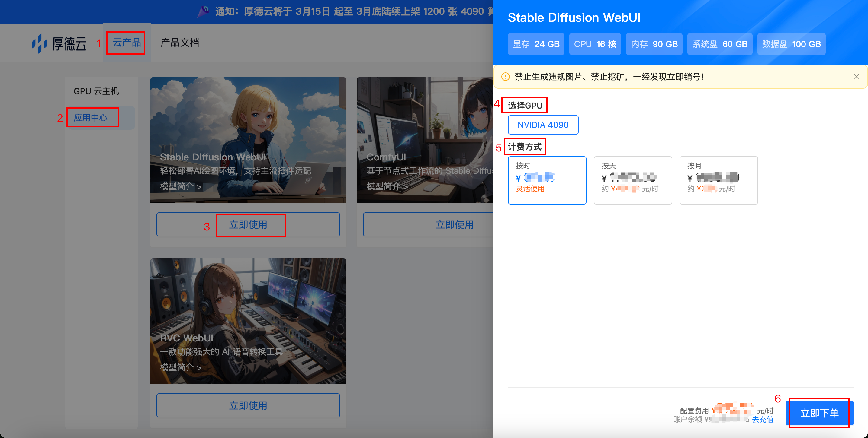Expand 模型简介 for Stable Diffusion WebUI
868x438 pixels.
click(181, 186)
